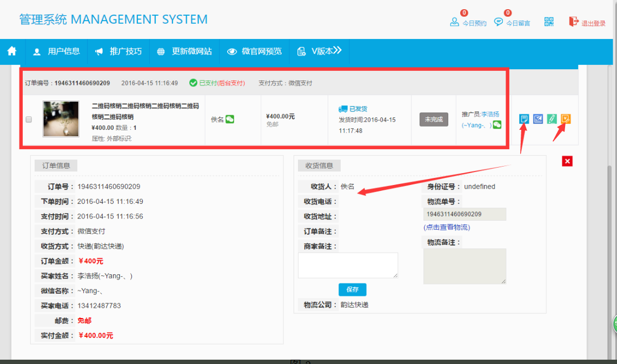Click the 商家备注 text area
This screenshot has height=364, width=617.
[348, 265]
